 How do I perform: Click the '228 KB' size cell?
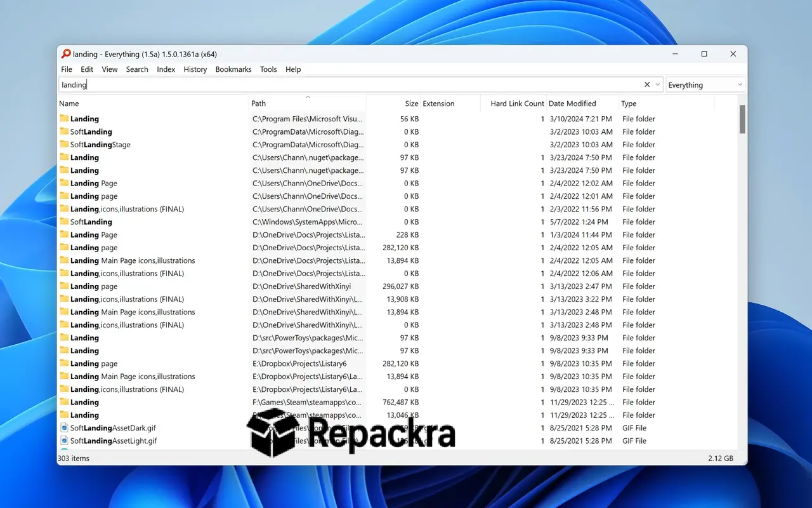click(407, 235)
